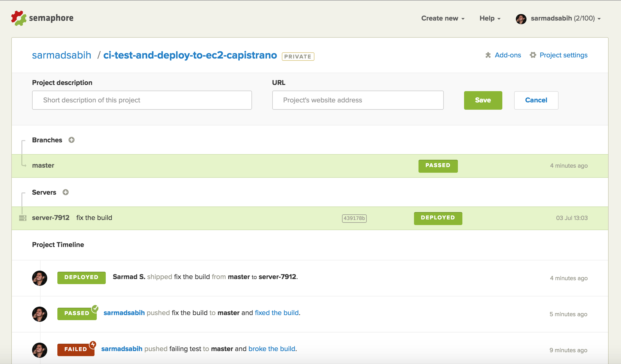Focus the Project description input field
This screenshot has height=364, width=621.
click(x=142, y=100)
